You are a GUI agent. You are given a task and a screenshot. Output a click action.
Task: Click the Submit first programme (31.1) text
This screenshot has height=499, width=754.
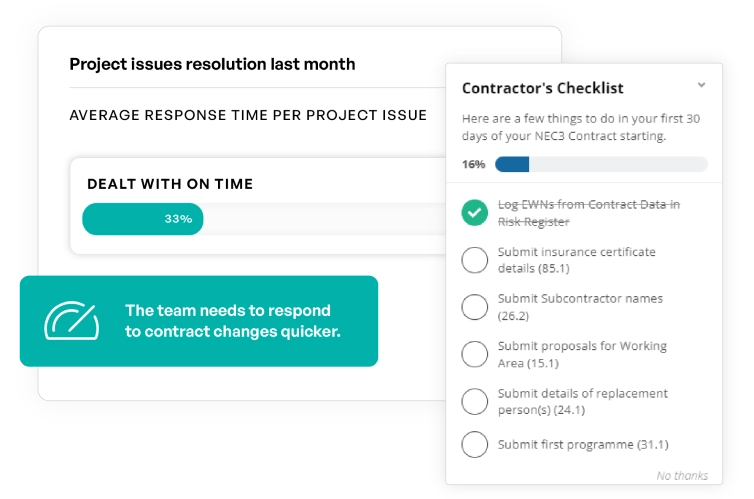(583, 445)
